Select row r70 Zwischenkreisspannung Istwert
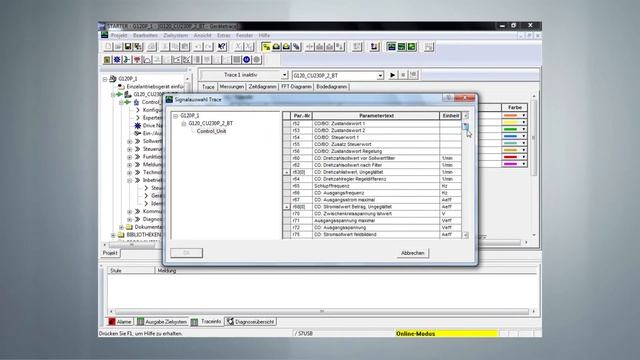This screenshot has width=640, height=360. [373, 213]
